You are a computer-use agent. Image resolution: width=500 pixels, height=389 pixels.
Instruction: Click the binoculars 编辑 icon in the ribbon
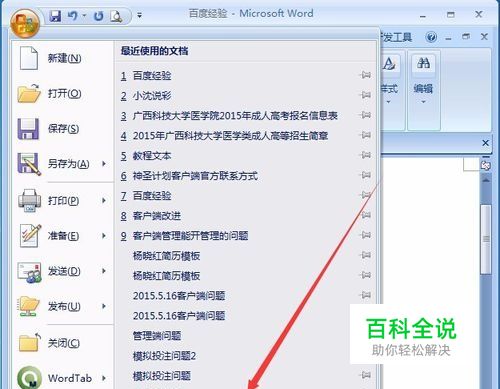423,63
